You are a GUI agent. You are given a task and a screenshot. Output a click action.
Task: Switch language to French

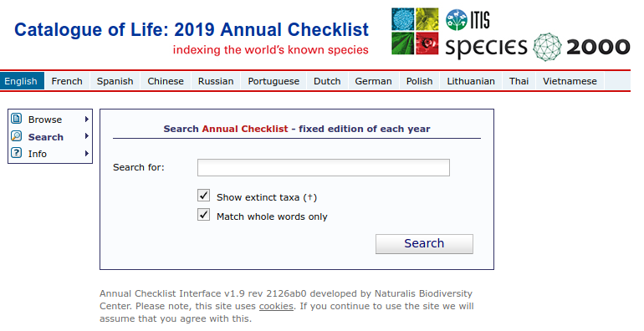point(67,81)
